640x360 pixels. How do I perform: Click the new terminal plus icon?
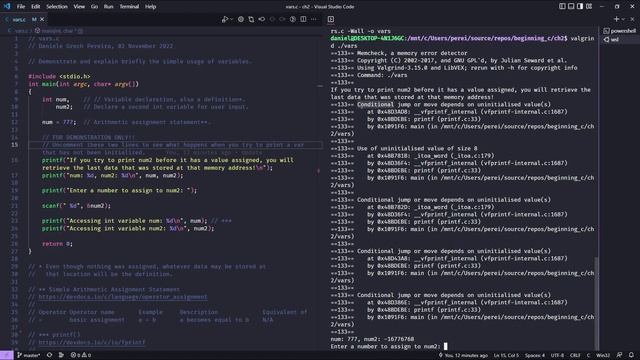(x=616, y=19)
